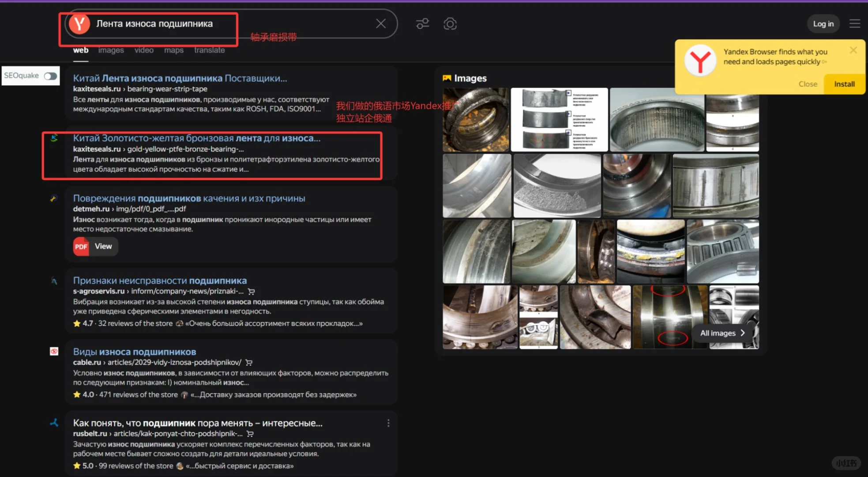Clear the search query with X
The image size is (868, 477).
click(x=381, y=24)
